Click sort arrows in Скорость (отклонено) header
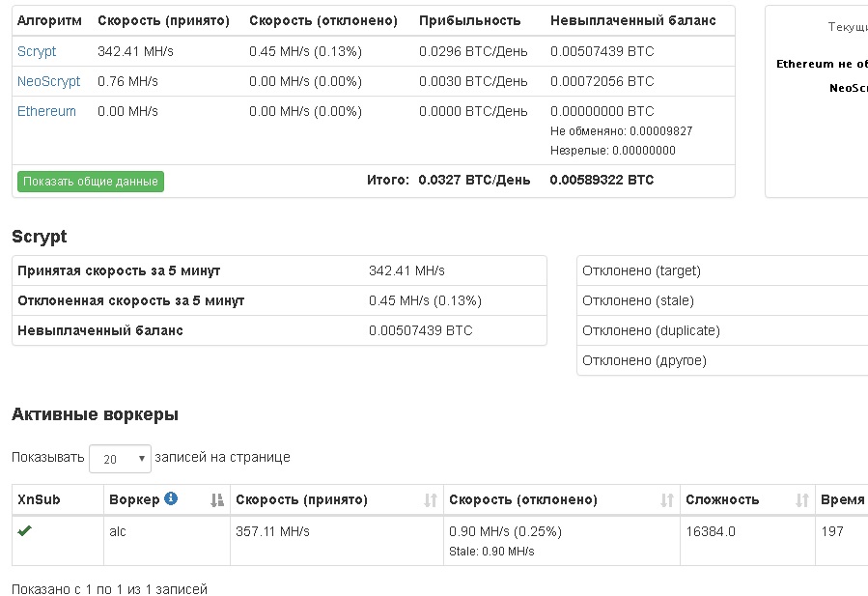The height and width of the screenshot is (596, 868). tap(667, 500)
